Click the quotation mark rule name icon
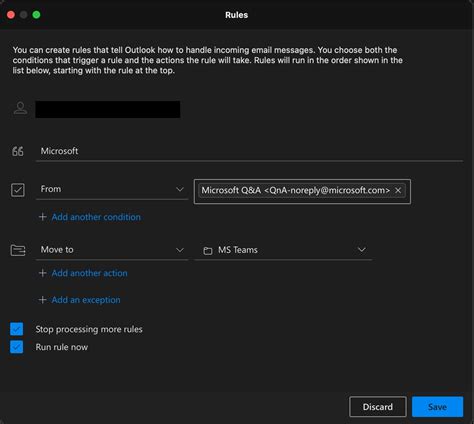Viewport: 474px width, 424px height. pos(18,151)
